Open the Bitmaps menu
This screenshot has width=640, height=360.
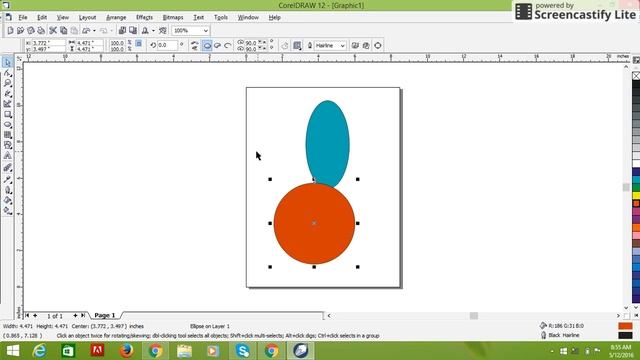click(173, 18)
